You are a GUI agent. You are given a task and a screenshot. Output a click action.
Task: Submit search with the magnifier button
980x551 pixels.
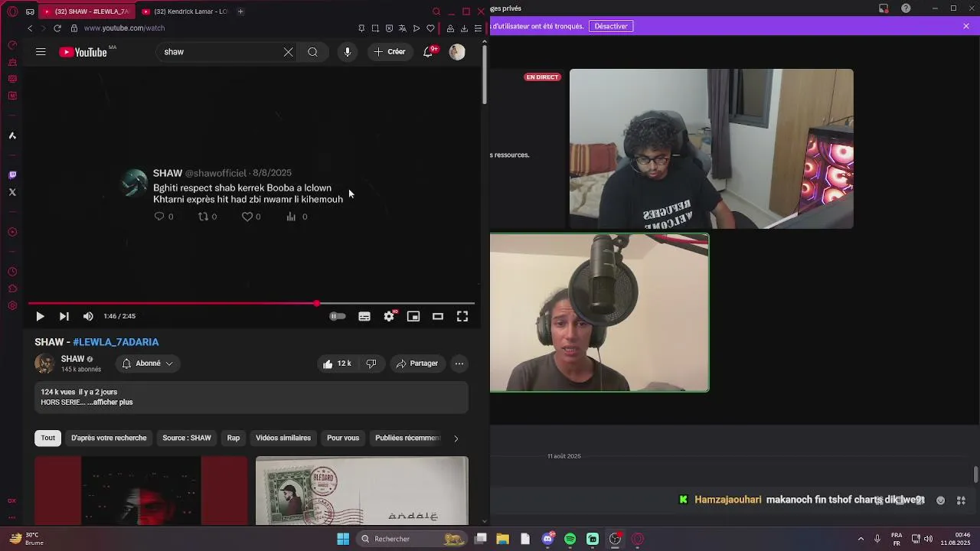click(x=312, y=52)
